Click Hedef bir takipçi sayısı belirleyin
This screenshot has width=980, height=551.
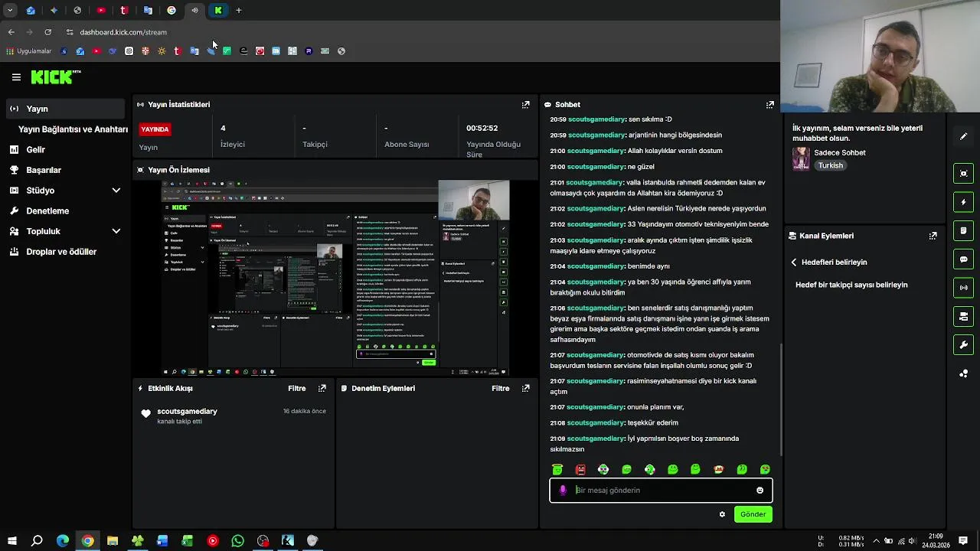pos(851,285)
